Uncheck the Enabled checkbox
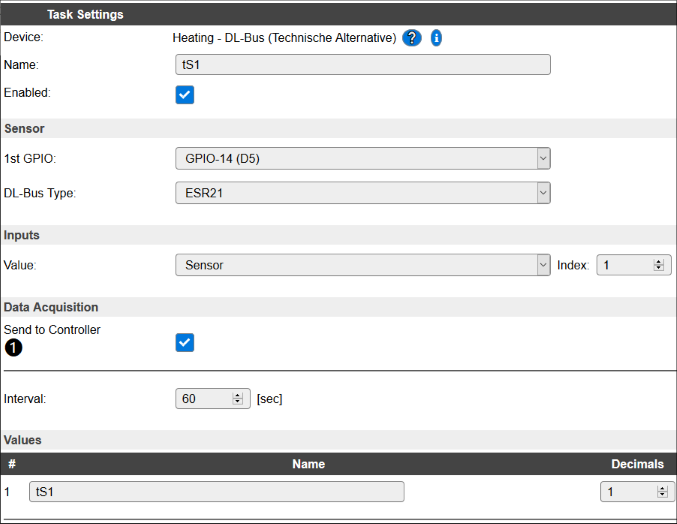 coord(185,95)
